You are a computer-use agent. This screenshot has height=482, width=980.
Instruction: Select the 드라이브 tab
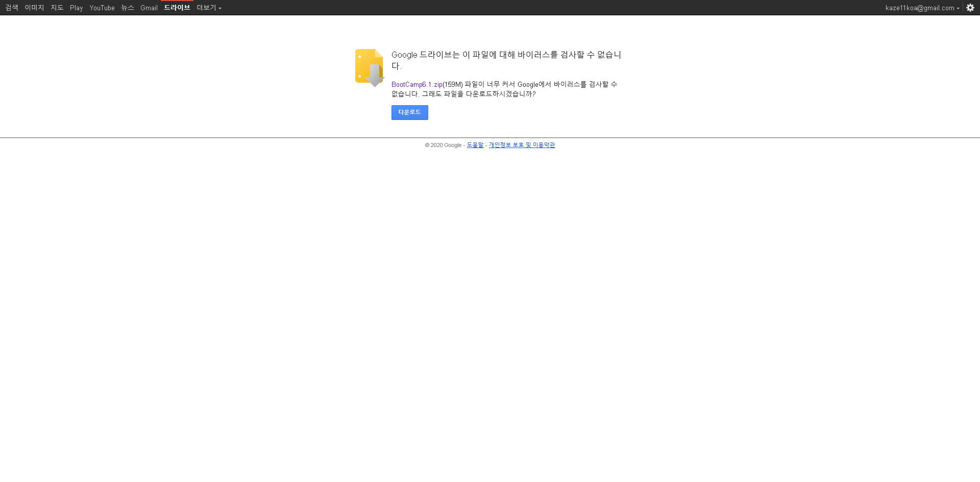tap(177, 8)
